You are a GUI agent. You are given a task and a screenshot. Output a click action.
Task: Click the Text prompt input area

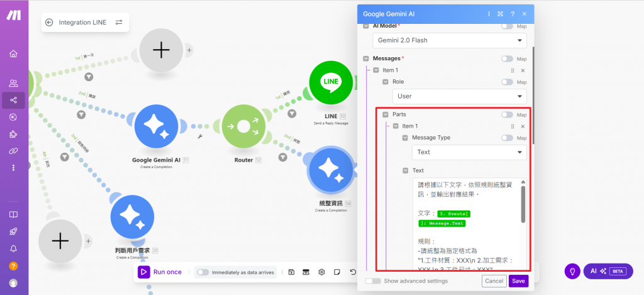[x=466, y=225]
